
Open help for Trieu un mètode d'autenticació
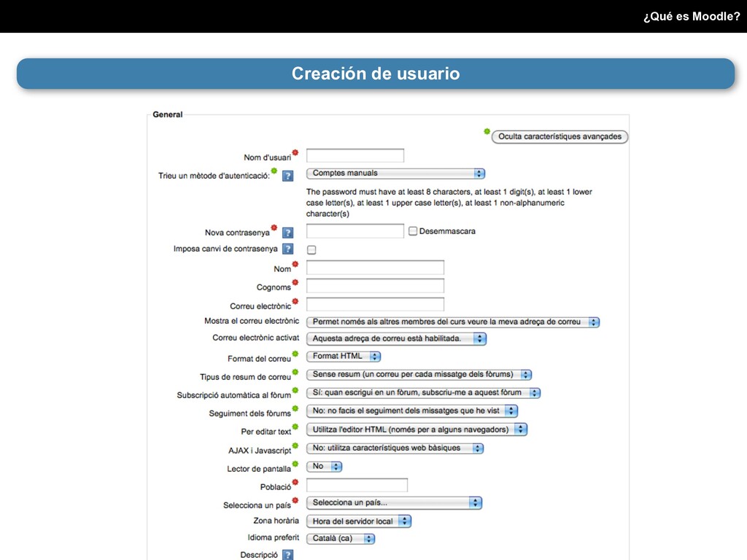[287, 176]
